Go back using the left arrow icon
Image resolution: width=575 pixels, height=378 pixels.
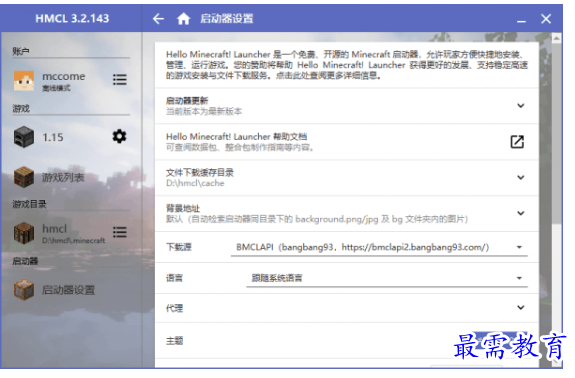(158, 19)
